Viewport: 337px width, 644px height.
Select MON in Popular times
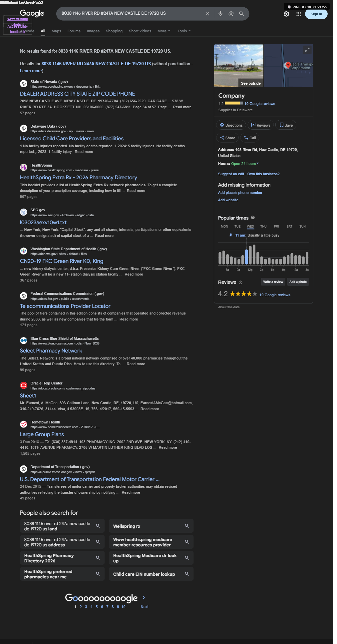pos(224,227)
